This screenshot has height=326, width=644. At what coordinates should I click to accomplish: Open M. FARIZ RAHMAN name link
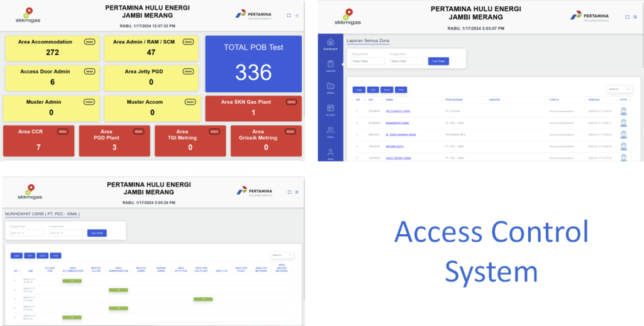click(401, 134)
